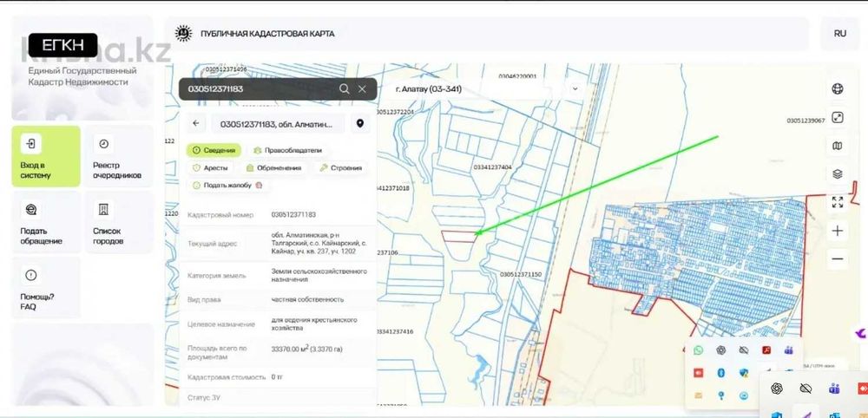Open Реестр очередников tile
The width and height of the screenshot is (868, 418).
point(118,156)
